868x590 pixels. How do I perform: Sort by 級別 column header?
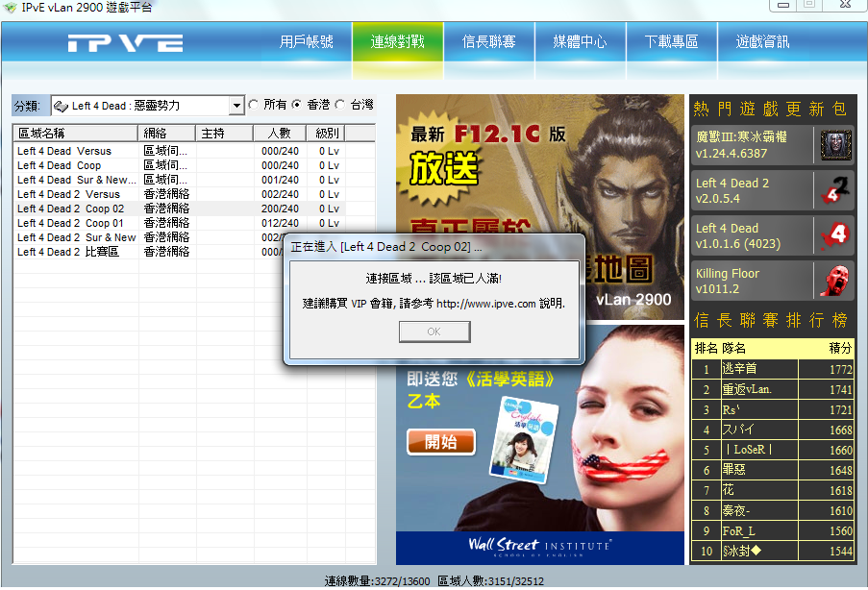point(326,134)
